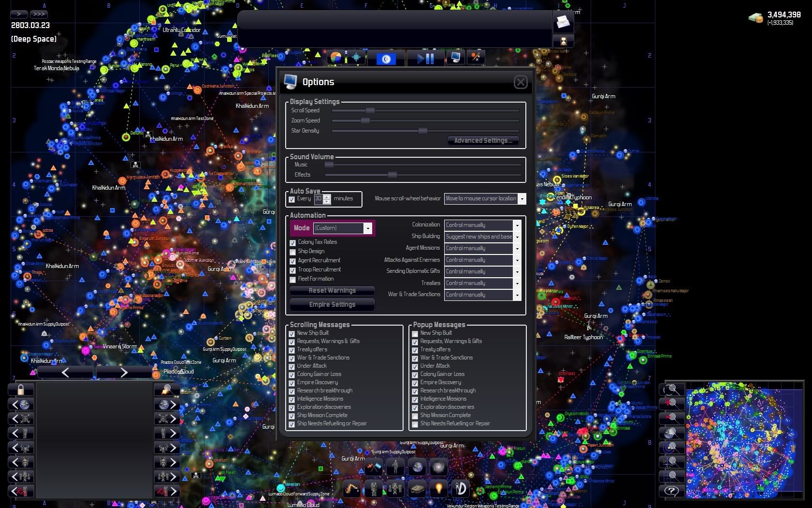Click the Auto Save minutes input field
Image resolution: width=812 pixels, height=508 pixels.
pos(318,198)
